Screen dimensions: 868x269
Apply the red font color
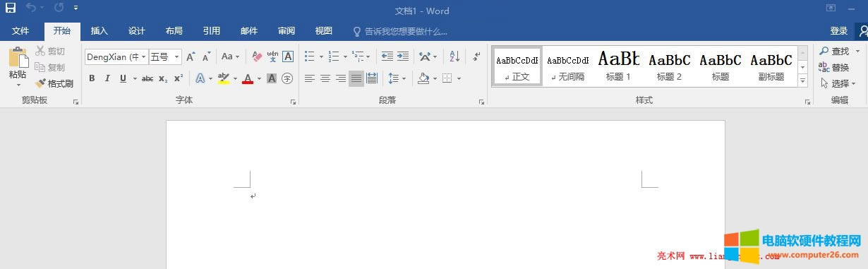[x=248, y=78]
